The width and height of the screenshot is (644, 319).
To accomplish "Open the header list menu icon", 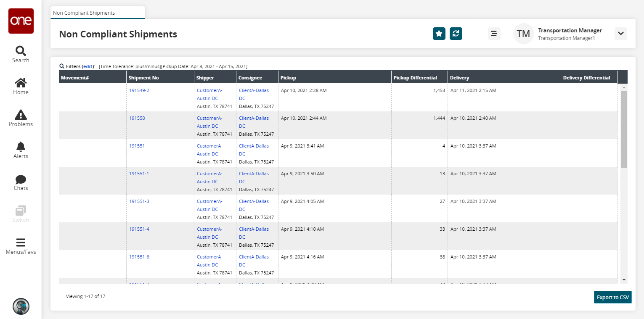I will click(x=494, y=34).
